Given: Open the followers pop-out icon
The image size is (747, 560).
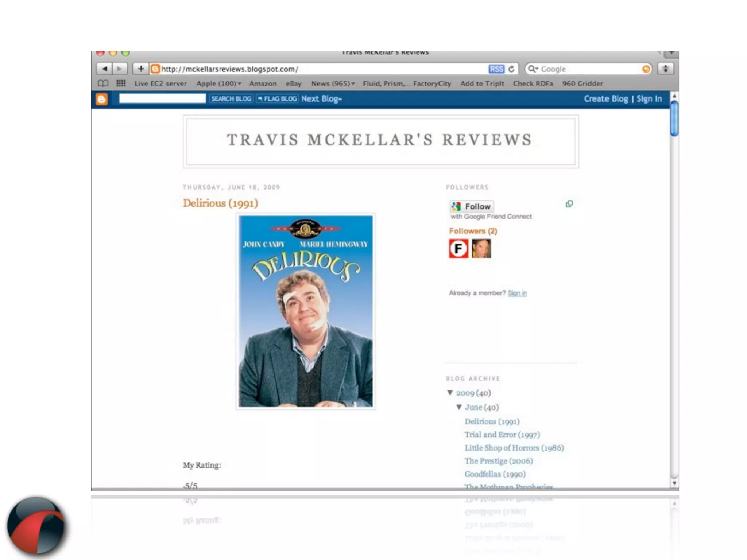Looking at the screenshot, I should click(x=569, y=204).
